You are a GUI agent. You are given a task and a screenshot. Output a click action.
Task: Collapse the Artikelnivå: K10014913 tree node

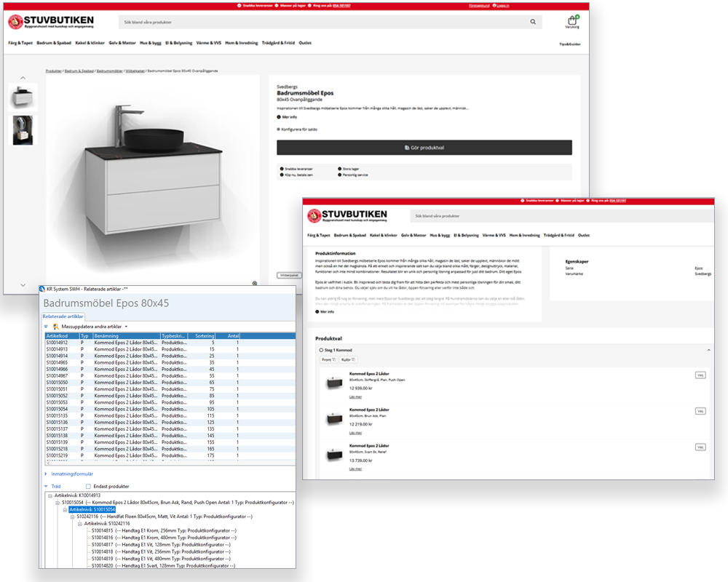tap(50, 495)
